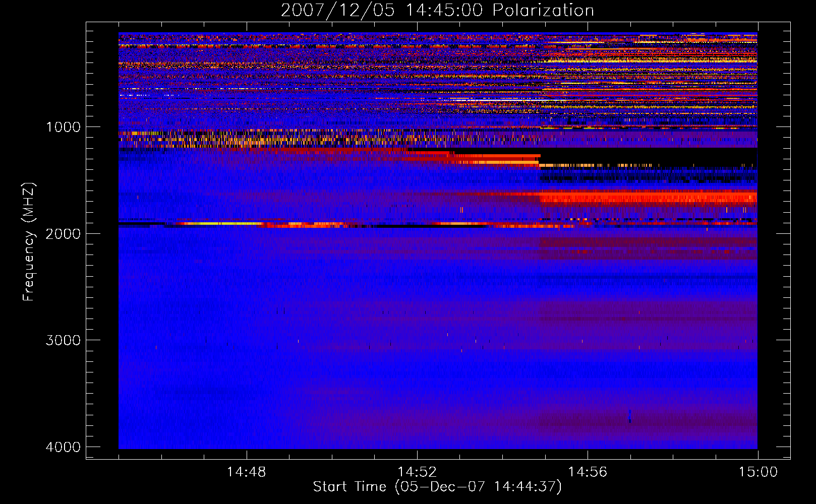Click the 4000 frequency tick label
Screen dimensions: 816x504
(x=63, y=447)
